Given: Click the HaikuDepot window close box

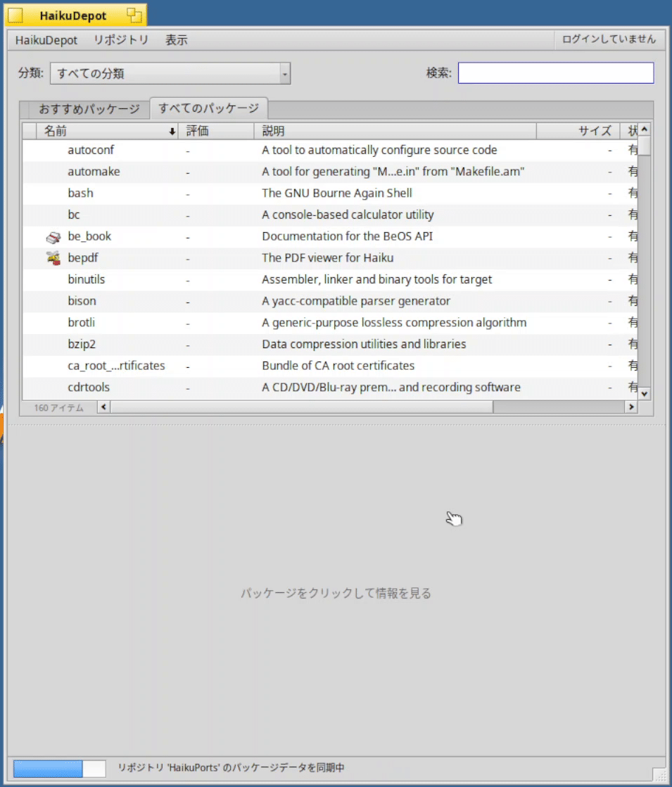Looking at the screenshot, I should (x=15, y=15).
